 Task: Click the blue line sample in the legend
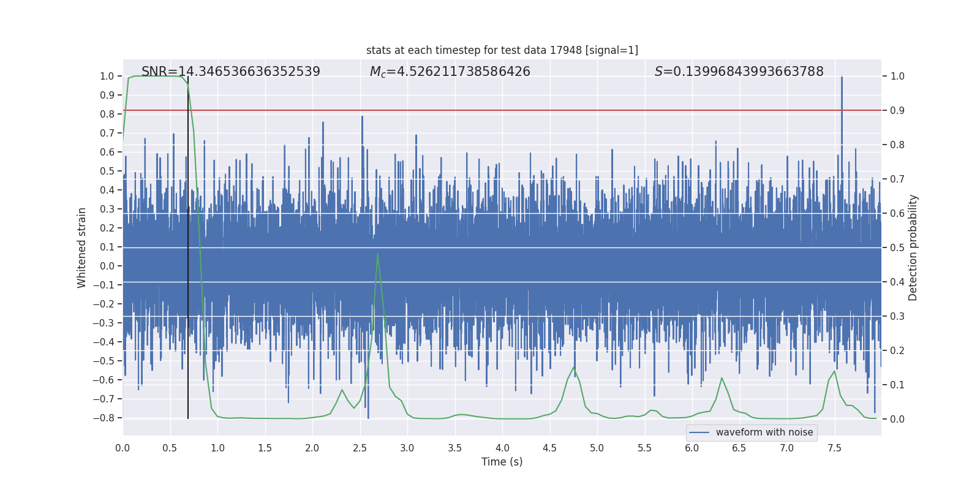coord(699,432)
